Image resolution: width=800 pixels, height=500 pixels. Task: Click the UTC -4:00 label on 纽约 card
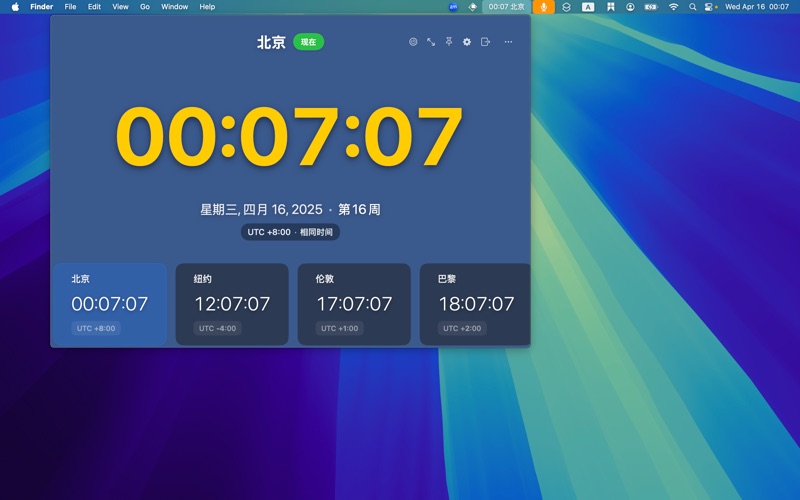[217, 328]
